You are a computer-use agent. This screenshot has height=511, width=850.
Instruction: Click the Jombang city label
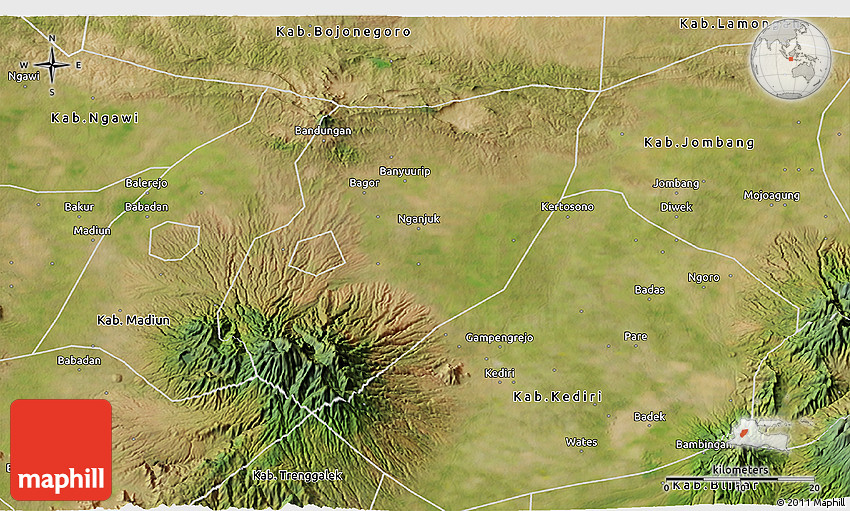[x=675, y=184]
